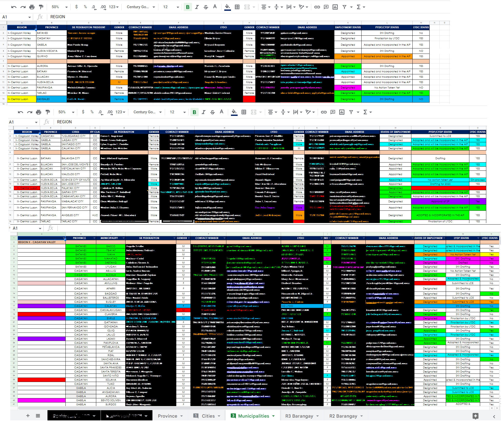Click Insert chart icon in the second toolbar
This screenshot has height=424, width=504.
342,112
